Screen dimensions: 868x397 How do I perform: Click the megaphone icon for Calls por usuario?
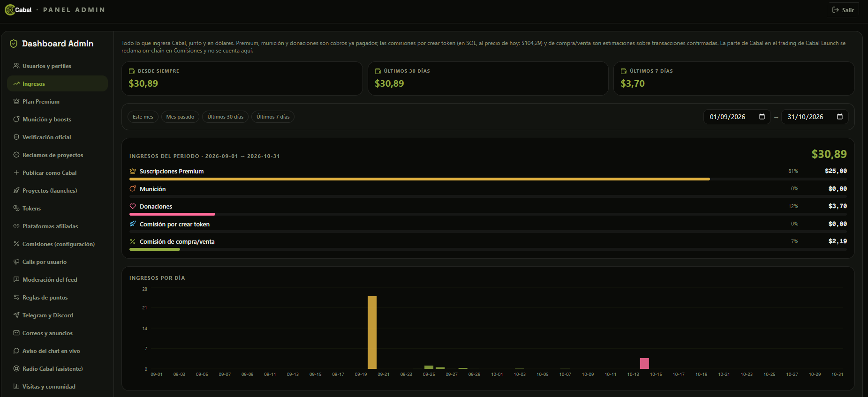16,262
